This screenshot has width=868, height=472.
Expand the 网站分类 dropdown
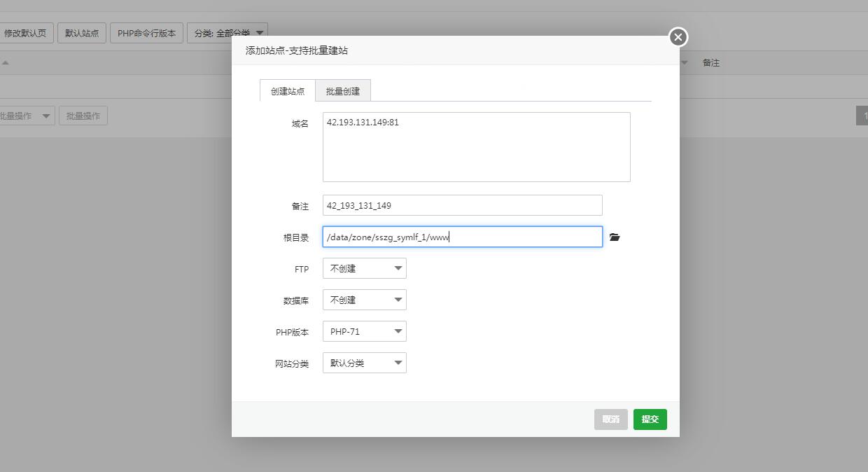coord(364,363)
